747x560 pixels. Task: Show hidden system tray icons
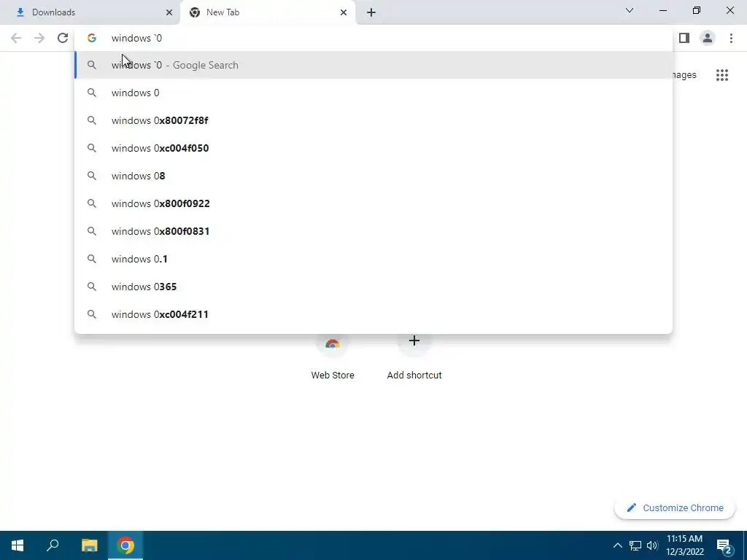(617, 545)
